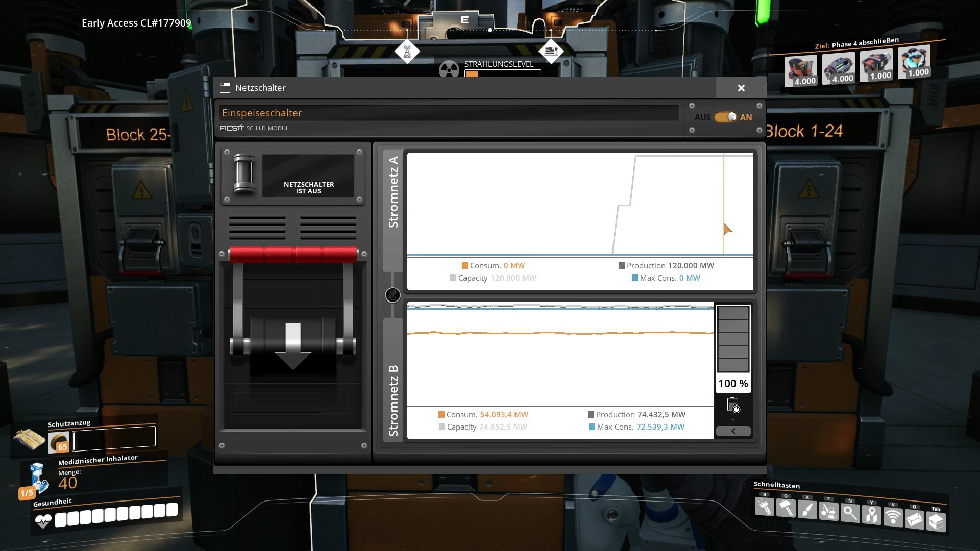
Task: Click the Schutzanzug hazmat suit icon
Action: pyautogui.click(x=29, y=439)
